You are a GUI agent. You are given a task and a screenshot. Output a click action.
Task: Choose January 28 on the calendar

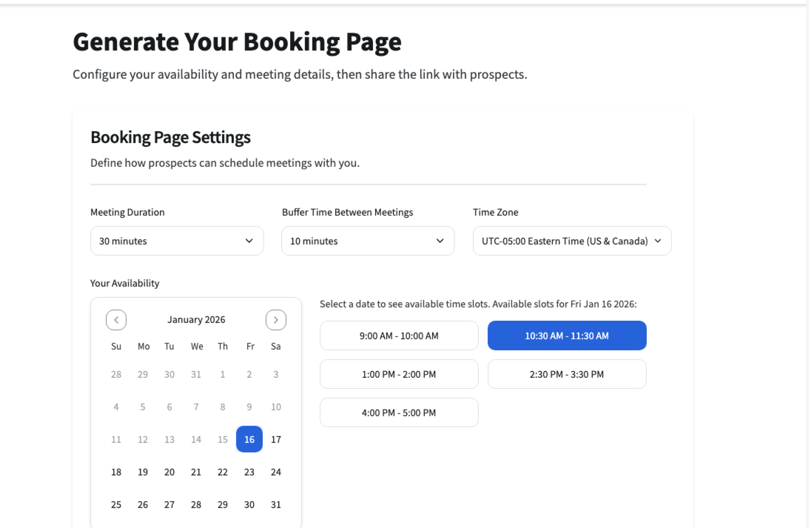pos(196,504)
